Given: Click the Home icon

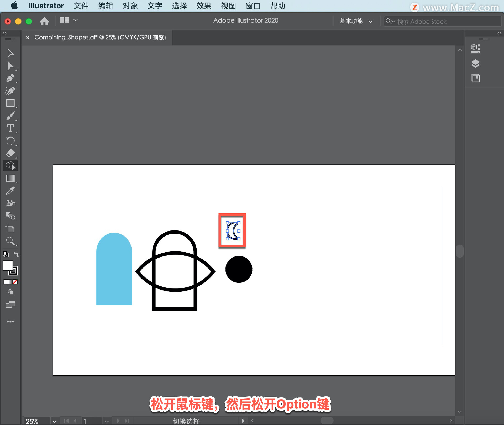Looking at the screenshot, I should 44,21.
